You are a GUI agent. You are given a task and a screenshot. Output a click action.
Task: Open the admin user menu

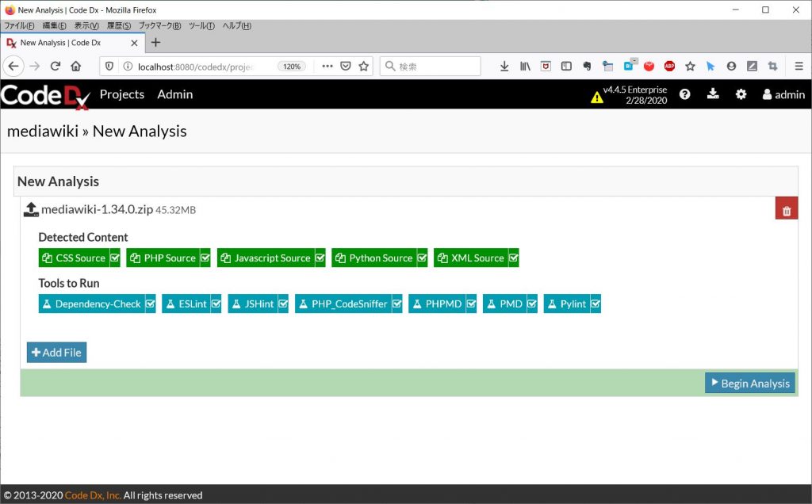tap(783, 94)
